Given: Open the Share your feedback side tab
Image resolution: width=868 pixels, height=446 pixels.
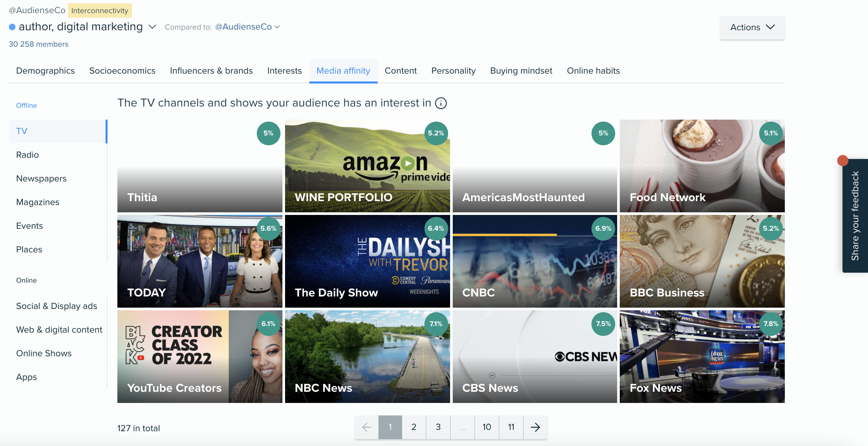Looking at the screenshot, I should [x=855, y=216].
